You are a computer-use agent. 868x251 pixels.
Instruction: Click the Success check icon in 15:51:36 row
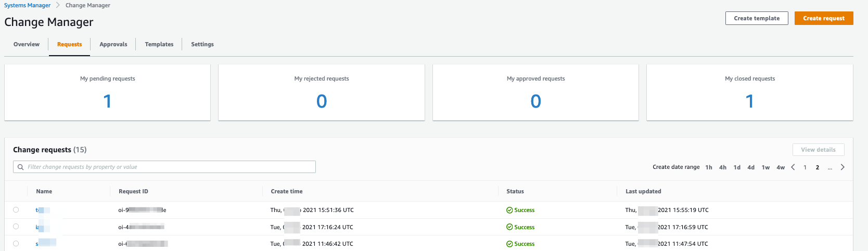point(509,210)
